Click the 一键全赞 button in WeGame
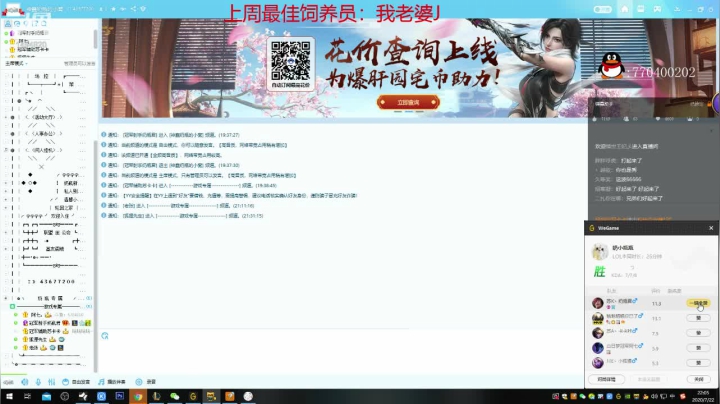 (x=698, y=303)
